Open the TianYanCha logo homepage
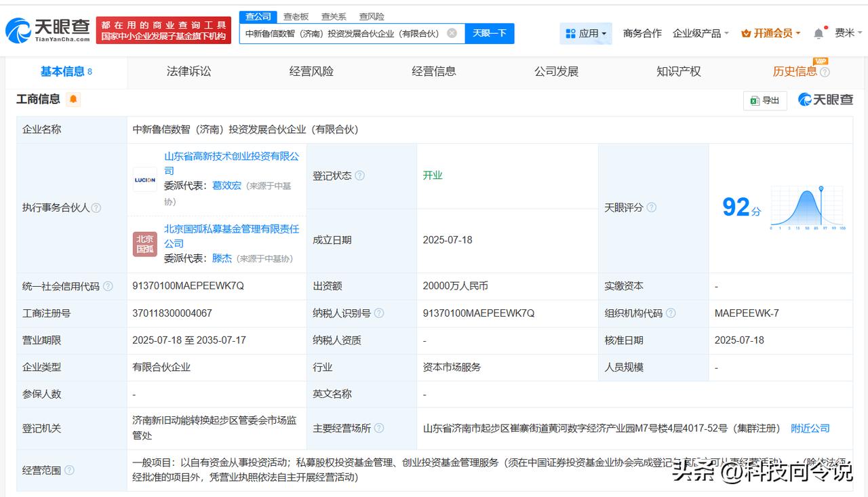Viewport: 868px width, 497px height. click(x=47, y=30)
